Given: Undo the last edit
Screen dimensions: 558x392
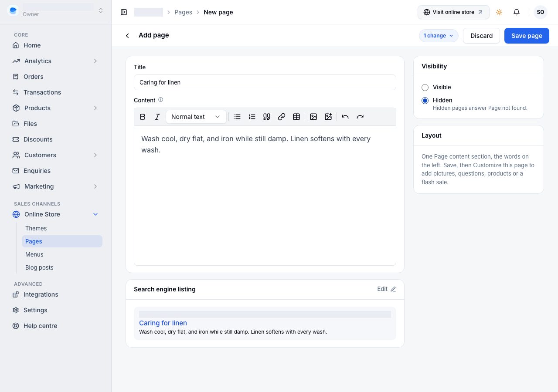Looking at the screenshot, I should pyautogui.click(x=345, y=117).
